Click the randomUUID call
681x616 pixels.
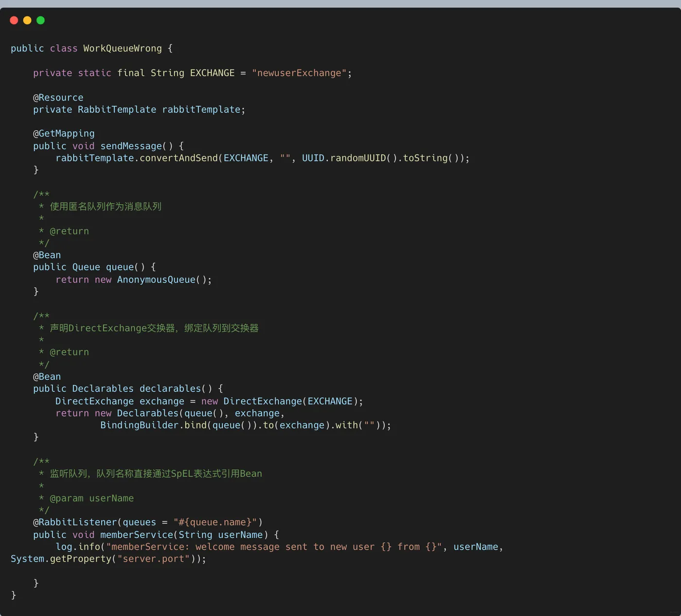point(358,158)
